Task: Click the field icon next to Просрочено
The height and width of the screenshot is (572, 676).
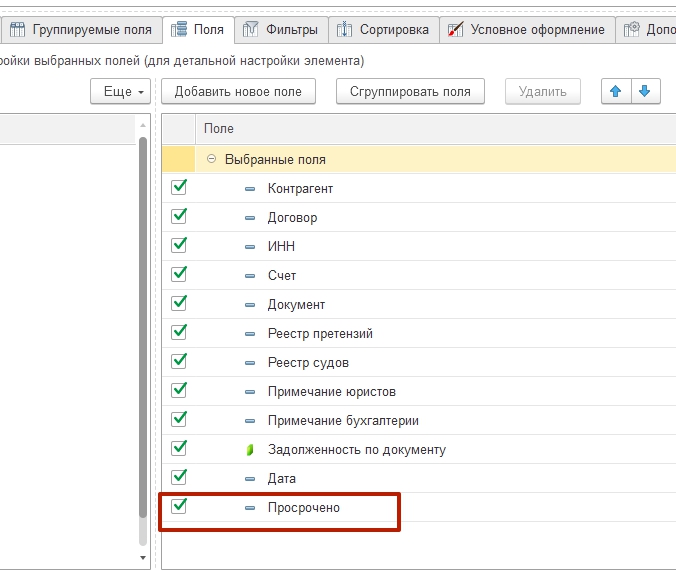Action: click(x=250, y=508)
